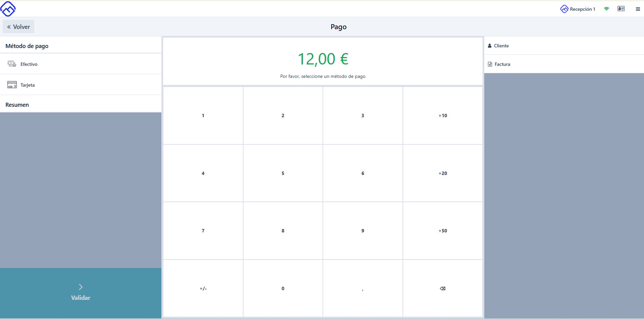Open the Cliente selection
The height and width of the screenshot is (319, 644).
click(501, 46)
